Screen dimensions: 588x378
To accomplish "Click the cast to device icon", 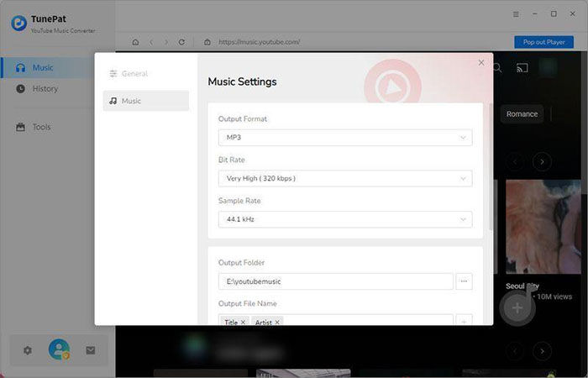I will pyautogui.click(x=522, y=68).
